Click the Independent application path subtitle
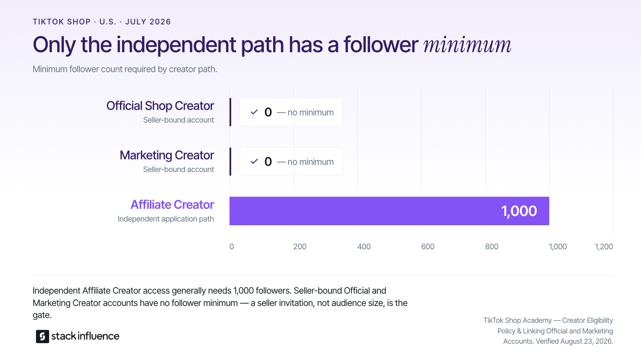 [166, 219]
